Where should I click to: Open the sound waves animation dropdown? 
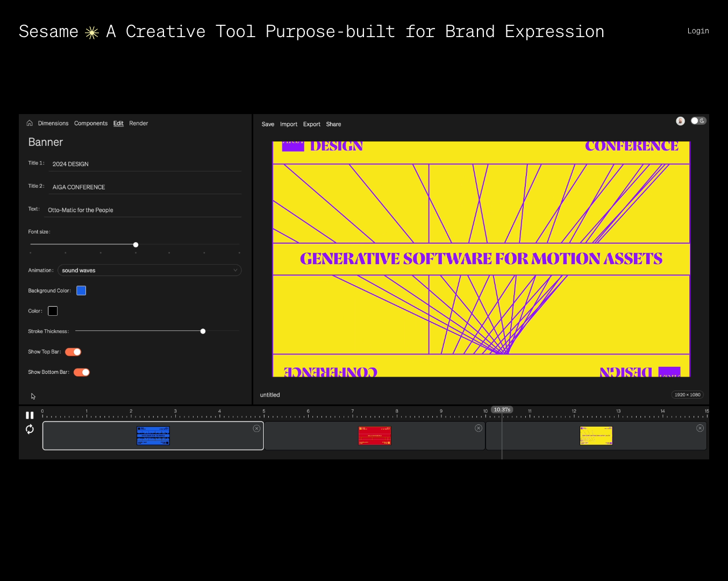pyautogui.click(x=149, y=270)
